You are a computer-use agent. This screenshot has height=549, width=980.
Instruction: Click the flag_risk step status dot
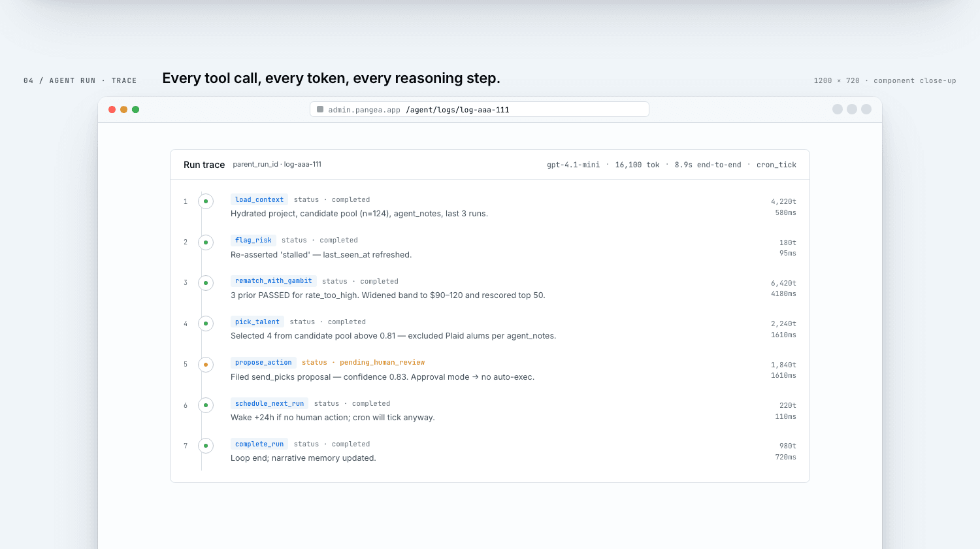(206, 242)
